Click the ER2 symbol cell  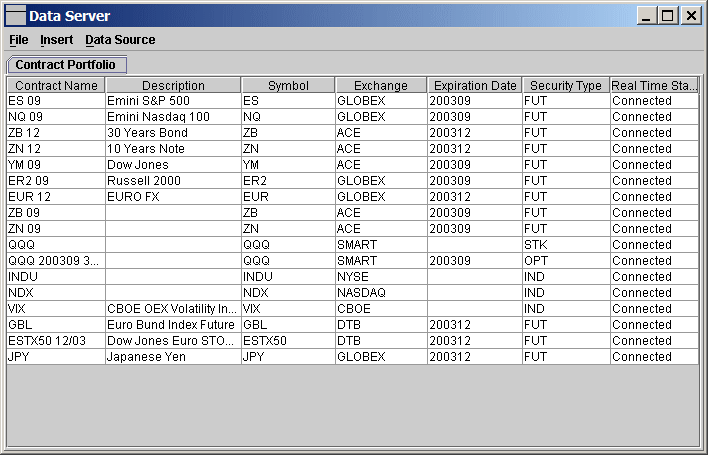pos(289,181)
